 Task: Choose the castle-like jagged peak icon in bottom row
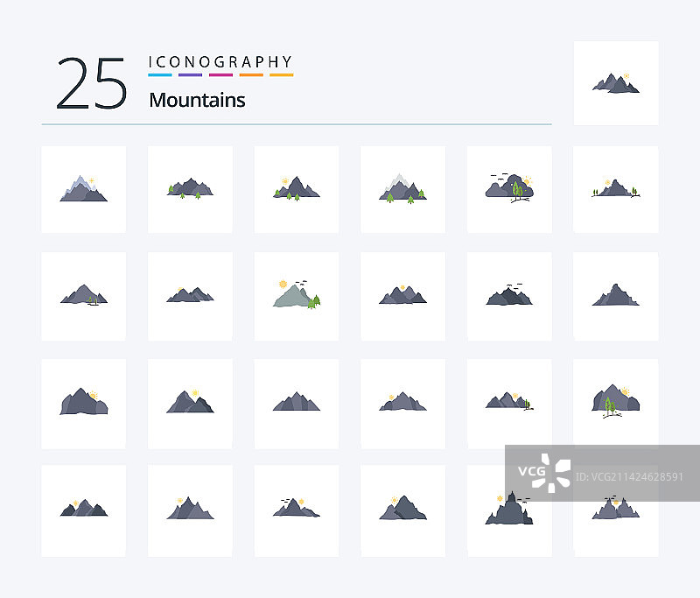[x=509, y=508]
